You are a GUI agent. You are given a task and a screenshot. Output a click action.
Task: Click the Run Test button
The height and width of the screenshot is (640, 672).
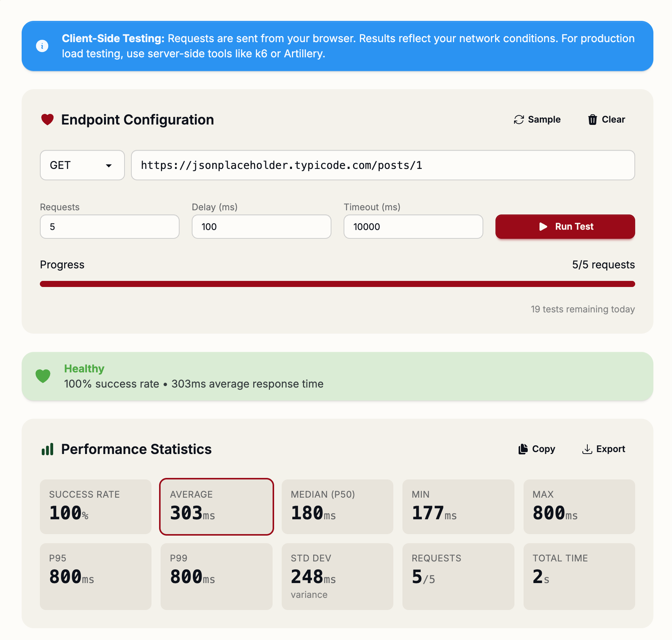click(565, 227)
